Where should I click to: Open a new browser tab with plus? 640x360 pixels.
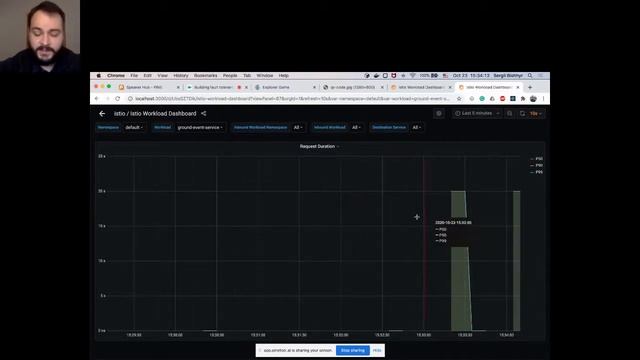point(530,87)
